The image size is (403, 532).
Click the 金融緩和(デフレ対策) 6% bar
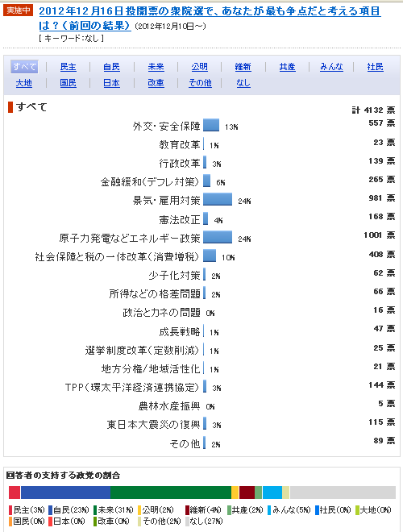pyautogui.click(x=207, y=181)
